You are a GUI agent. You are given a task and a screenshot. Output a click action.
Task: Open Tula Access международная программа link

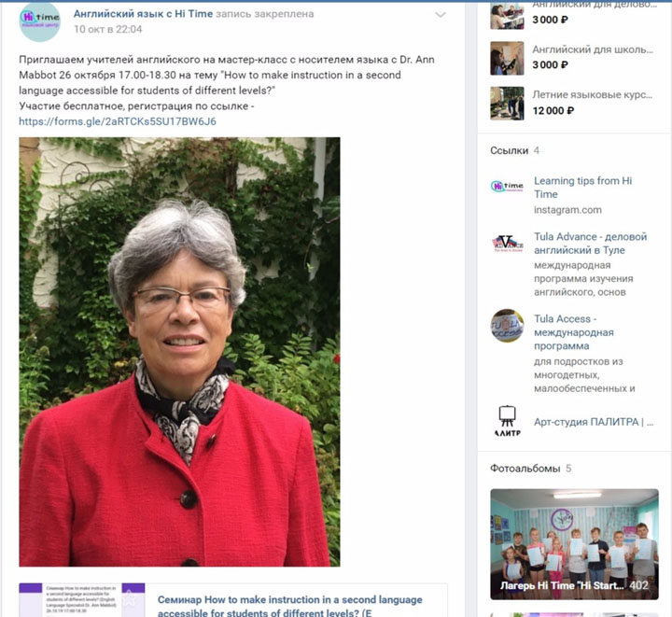point(573,332)
